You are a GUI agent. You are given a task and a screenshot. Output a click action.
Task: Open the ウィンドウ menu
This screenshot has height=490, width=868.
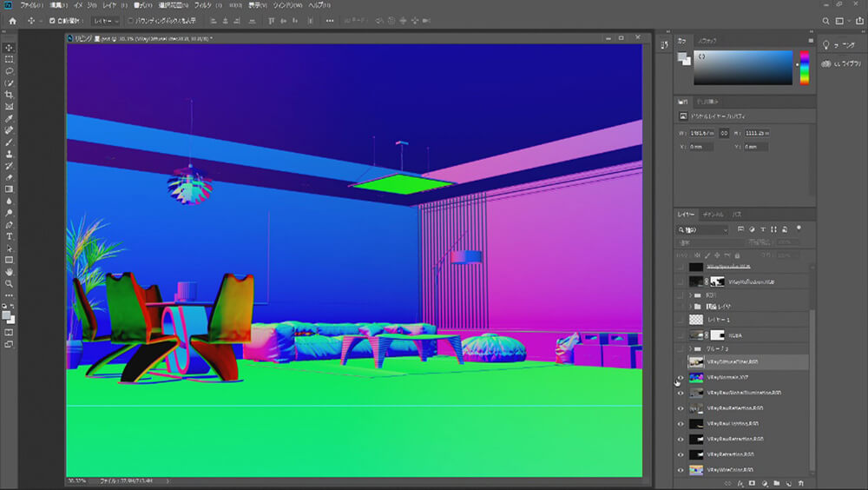[287, 5]
